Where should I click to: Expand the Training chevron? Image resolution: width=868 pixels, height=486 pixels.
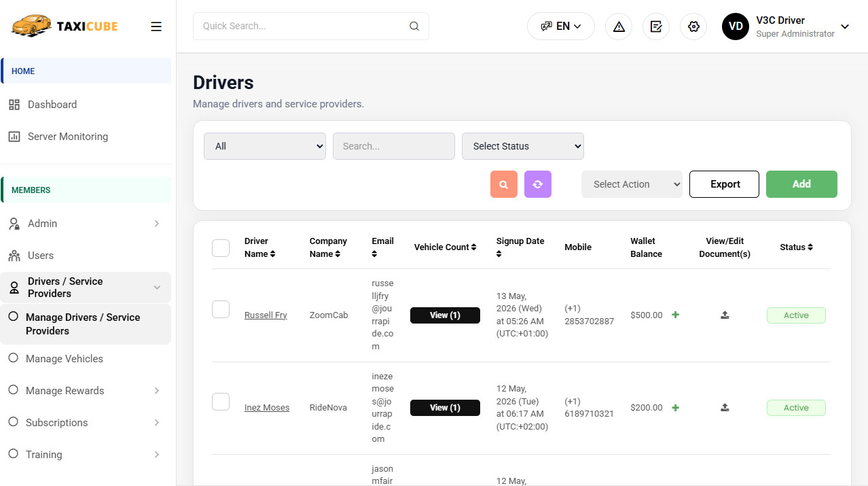(x=157, y=455)
